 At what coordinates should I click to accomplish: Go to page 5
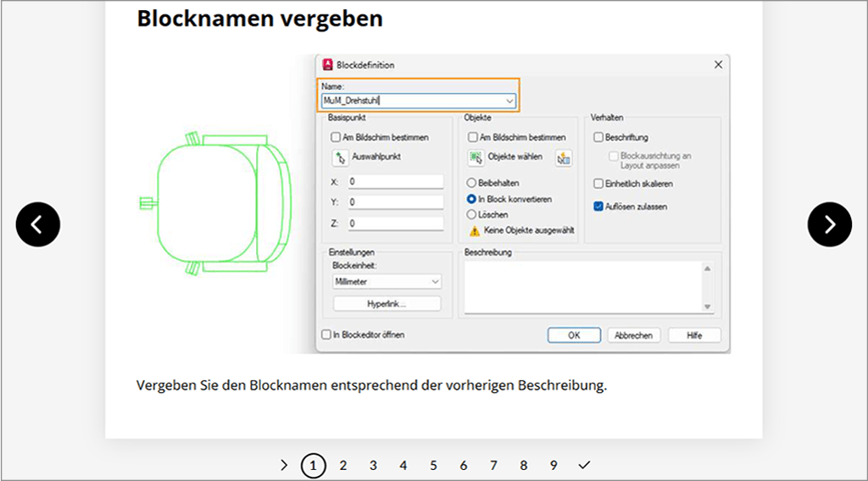(x=433, y=466)
